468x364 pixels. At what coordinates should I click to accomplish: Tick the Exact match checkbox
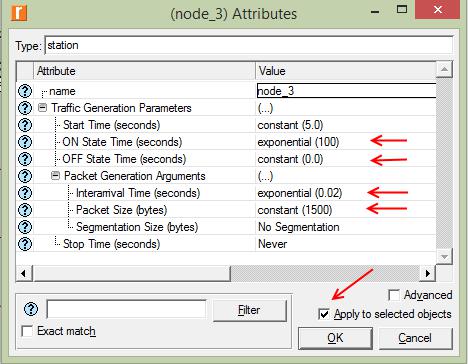coord(27,331)
